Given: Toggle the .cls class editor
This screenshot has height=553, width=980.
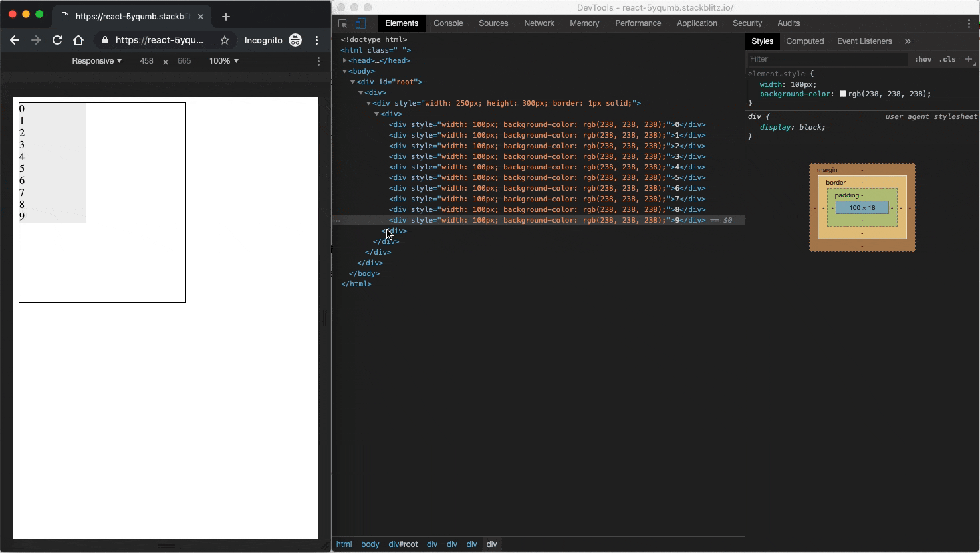Looking at the screenshot, I should point(947,59).
